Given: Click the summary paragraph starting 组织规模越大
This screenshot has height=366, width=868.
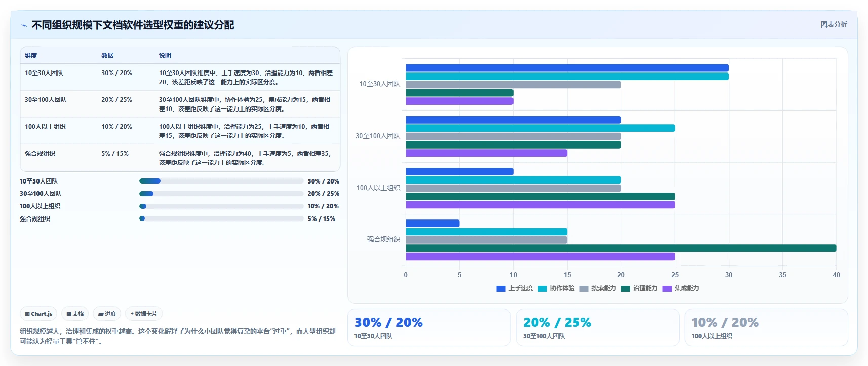Looking at the screenshot, I should pos(178,336).
